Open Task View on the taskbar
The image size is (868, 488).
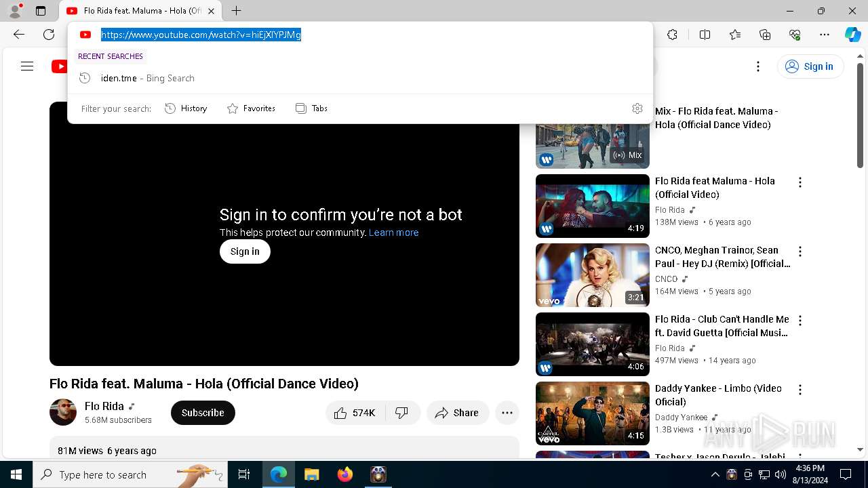click(x=244, y=474)
